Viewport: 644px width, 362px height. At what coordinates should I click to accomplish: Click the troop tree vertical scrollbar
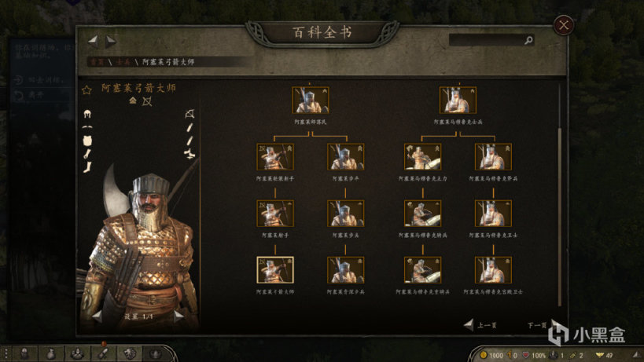point(559,217)
